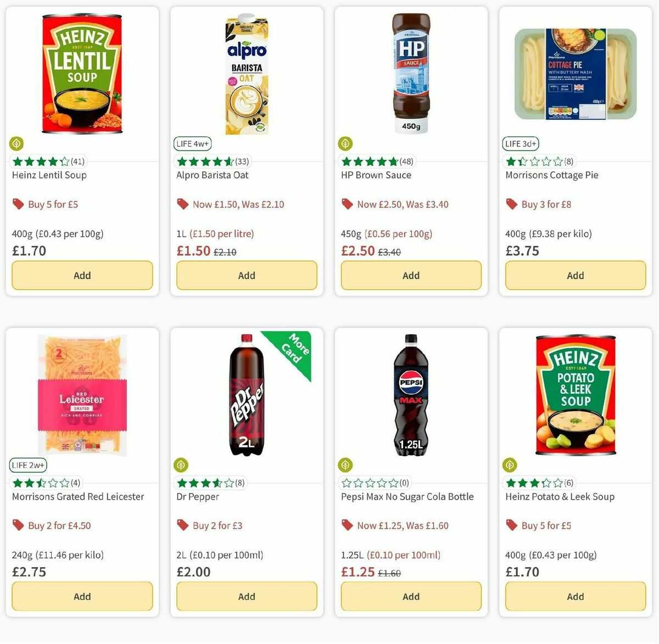Image resolution: width=659 pixels, height=644 pixels.
Task: Add Pepsi Max No Sugar Cola Bottle
Action: coord(411,596)
